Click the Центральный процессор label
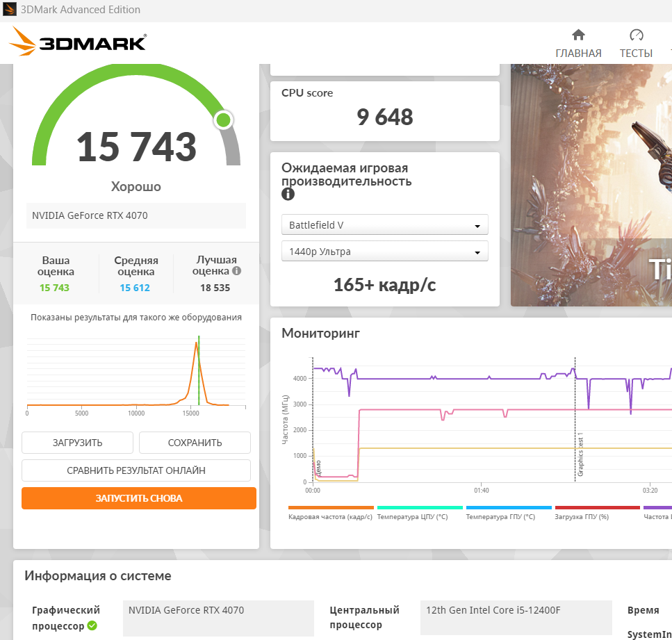Screen dimensions: 672x640 (x=364, y=617)
